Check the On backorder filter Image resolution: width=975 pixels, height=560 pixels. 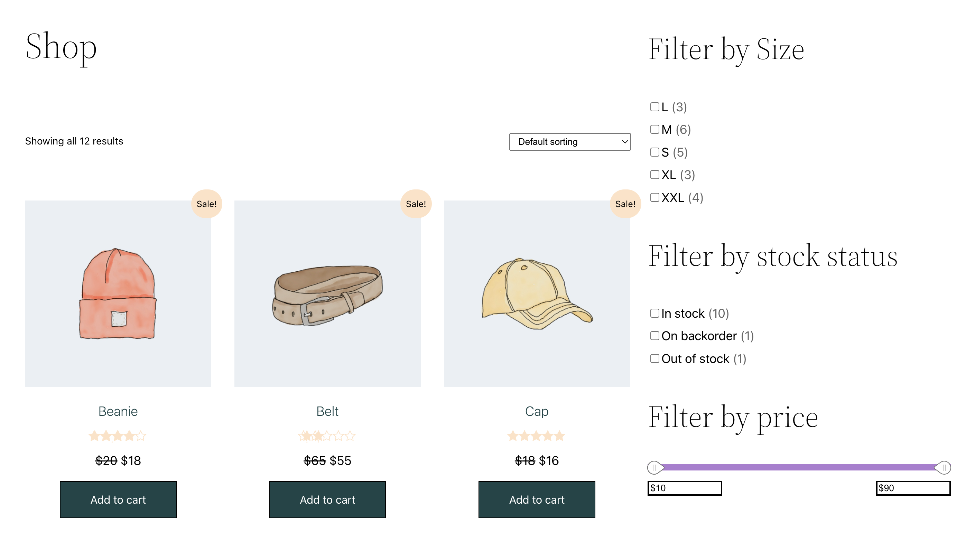[x=654, y=336]
